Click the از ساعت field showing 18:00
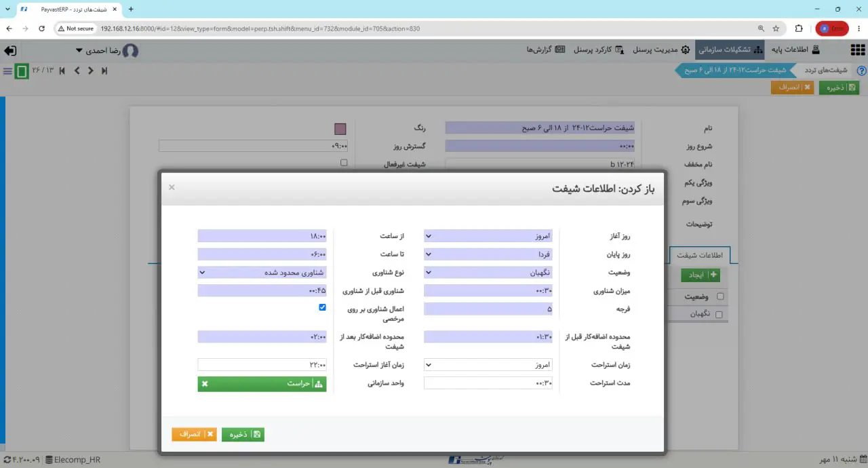868x468 pixels. [262, 236]
